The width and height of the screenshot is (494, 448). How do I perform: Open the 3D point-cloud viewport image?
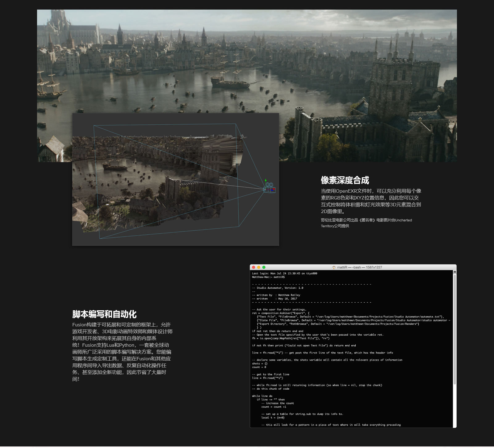[176, 179]
